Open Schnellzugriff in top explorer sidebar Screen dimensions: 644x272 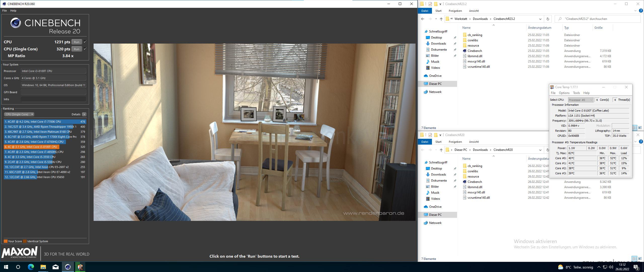[438, 31]
